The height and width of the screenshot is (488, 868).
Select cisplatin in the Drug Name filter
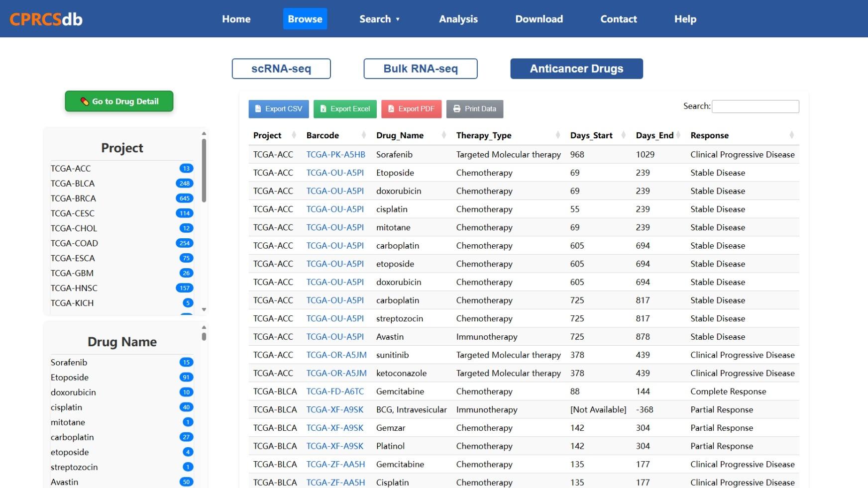pyautogui.click(x=67, y=407)
